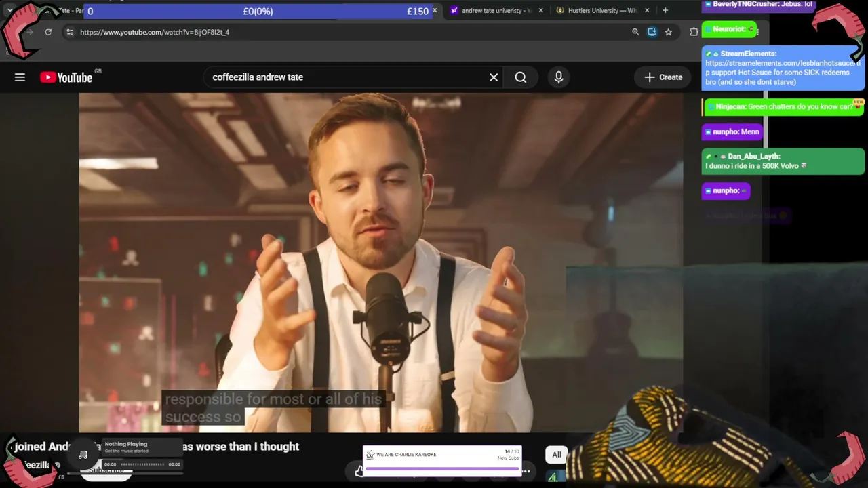
Task: Click nunpho's 'Menn' chat message
Action: [x=732, y=132]
